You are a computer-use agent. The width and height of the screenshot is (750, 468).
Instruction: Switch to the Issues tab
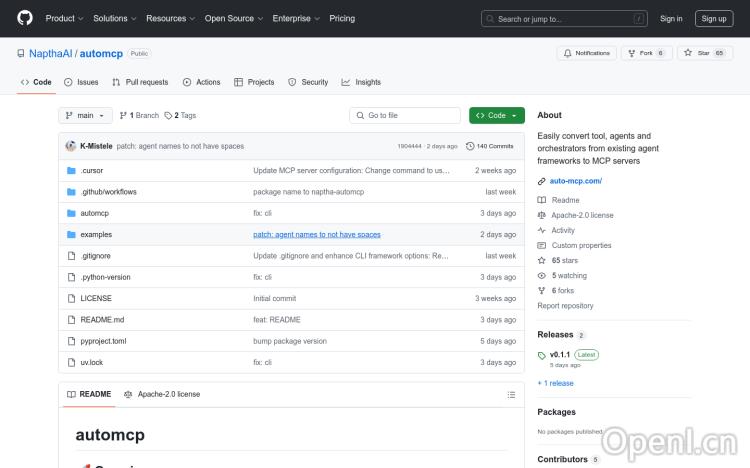[81, 82]
